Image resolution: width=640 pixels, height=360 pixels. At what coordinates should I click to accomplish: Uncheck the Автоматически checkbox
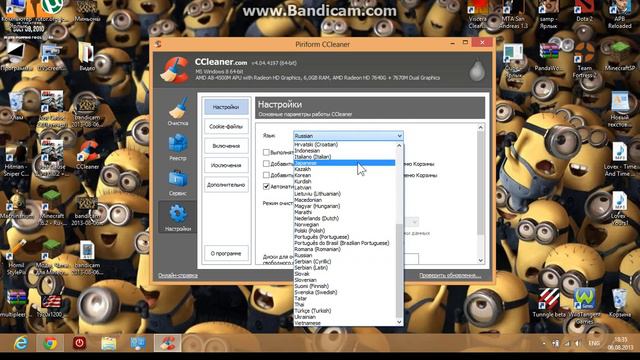coord(266,187)
